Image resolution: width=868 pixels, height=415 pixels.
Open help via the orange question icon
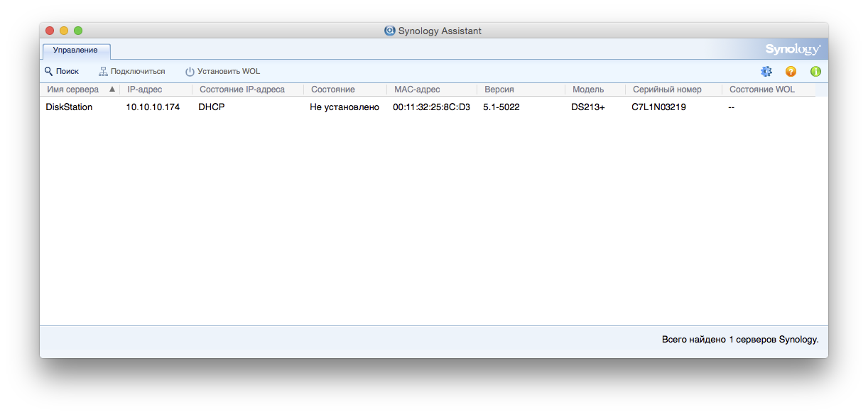[x=791, y=71]
